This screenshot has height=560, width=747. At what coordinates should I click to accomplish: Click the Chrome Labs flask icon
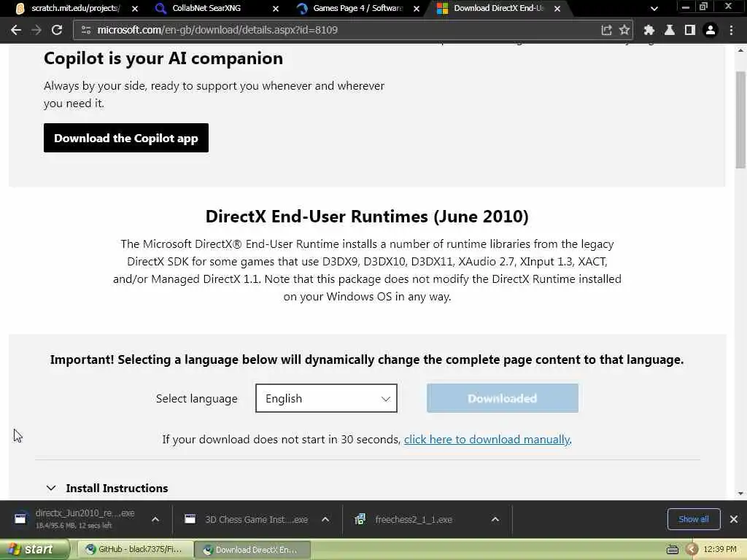[x=670, y=30]
